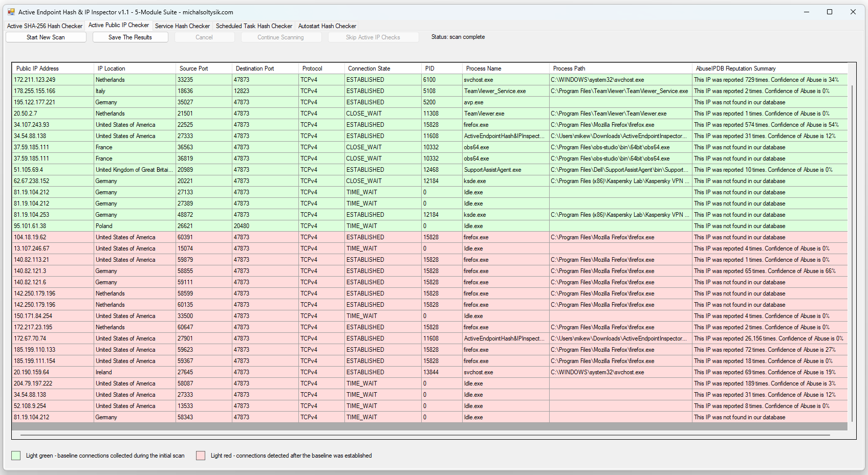Viewport: 868px width, 475px height.
Task: Select the SupportAssistAgent.exe connection row
Action: (492, 170)
